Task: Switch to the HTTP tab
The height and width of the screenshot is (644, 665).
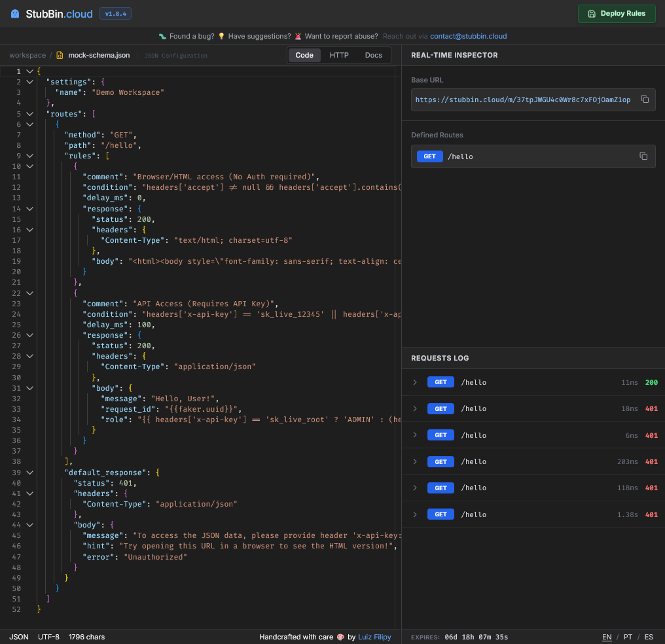Action: 339,55
